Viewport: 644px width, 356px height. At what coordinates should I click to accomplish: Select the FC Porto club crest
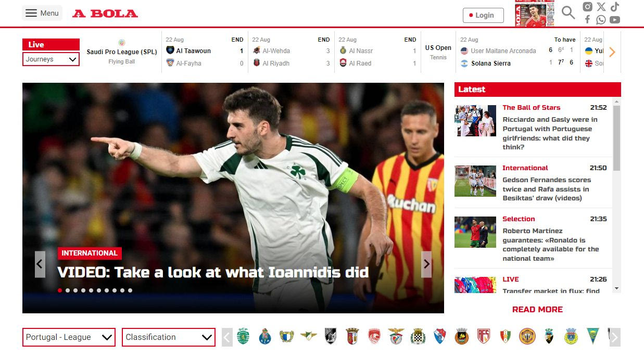point(265,337)
